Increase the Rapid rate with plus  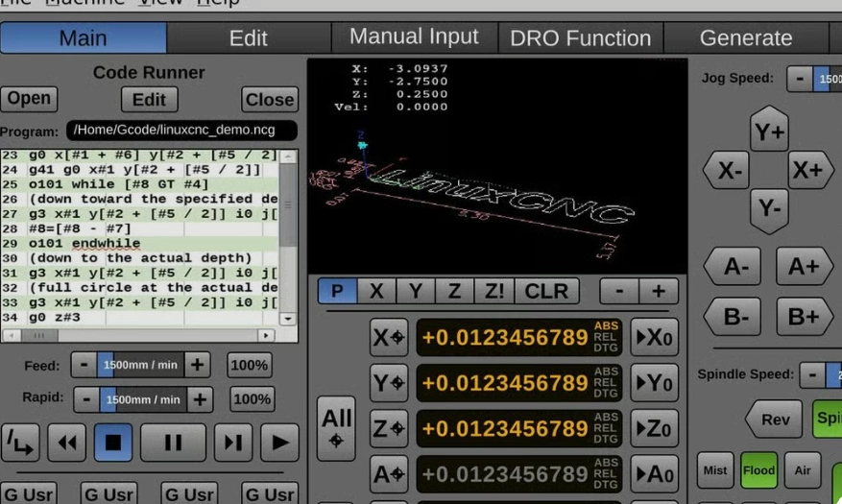200,399
